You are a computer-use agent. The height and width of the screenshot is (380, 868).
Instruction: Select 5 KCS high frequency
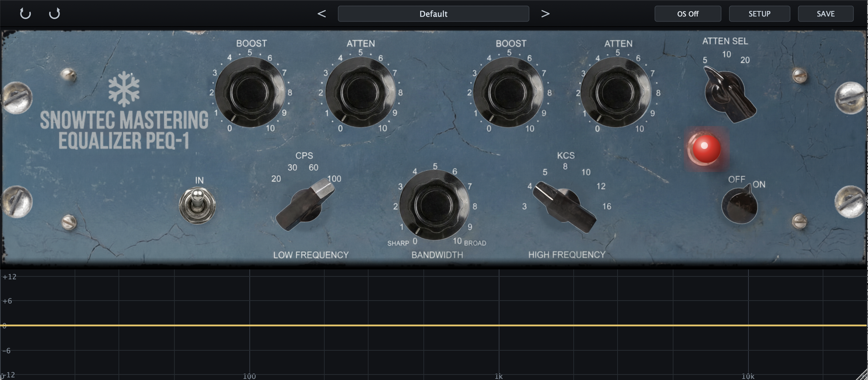(545, 172)
